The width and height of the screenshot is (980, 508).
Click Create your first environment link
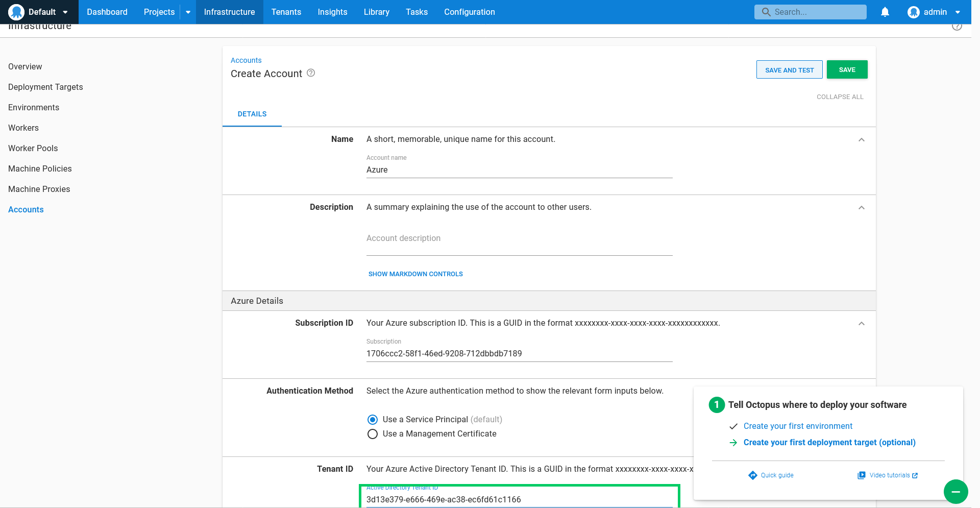coord(798,426)
